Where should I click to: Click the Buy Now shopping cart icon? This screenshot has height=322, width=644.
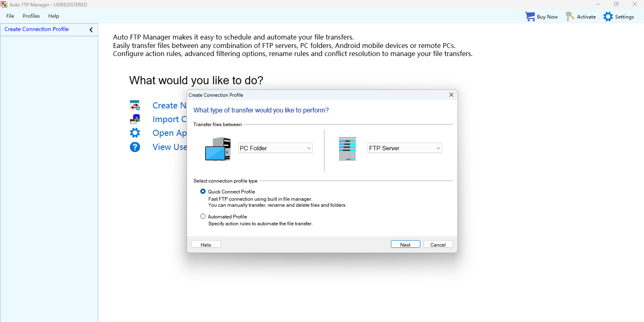[530, 17]
